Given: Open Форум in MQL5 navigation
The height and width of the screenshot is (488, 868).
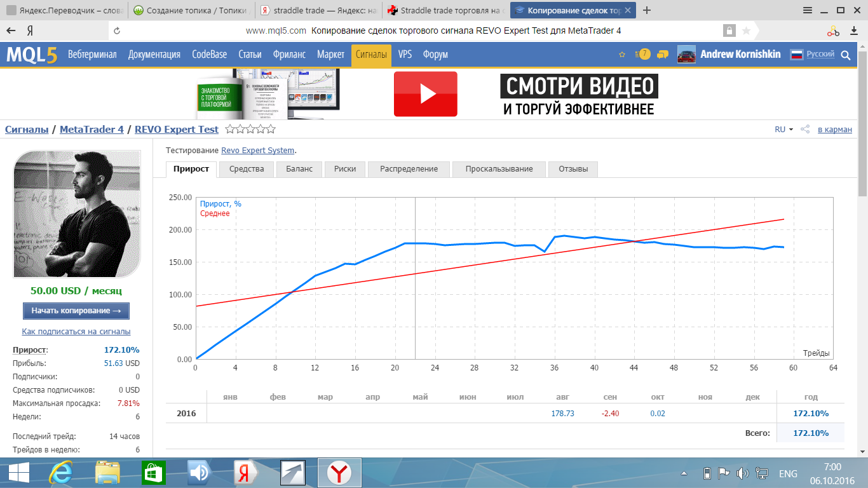Looking at the screenshot, I should coord(435,55).
